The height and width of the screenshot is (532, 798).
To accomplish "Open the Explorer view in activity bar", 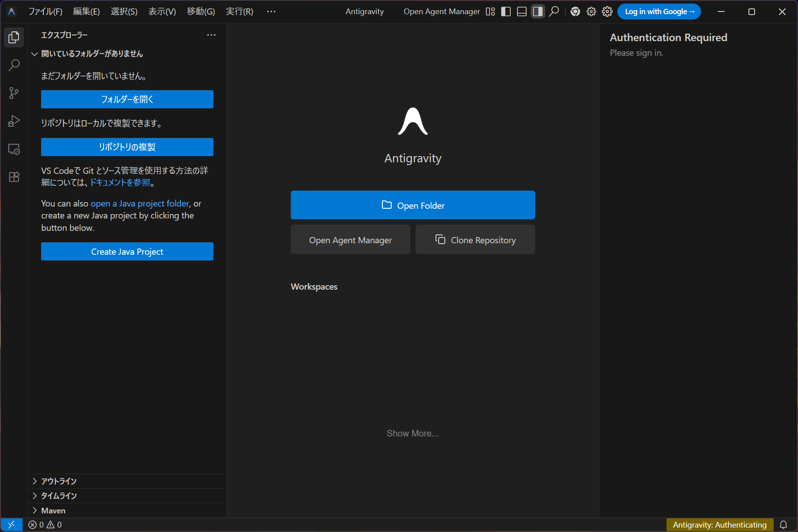I will (14, 38).
